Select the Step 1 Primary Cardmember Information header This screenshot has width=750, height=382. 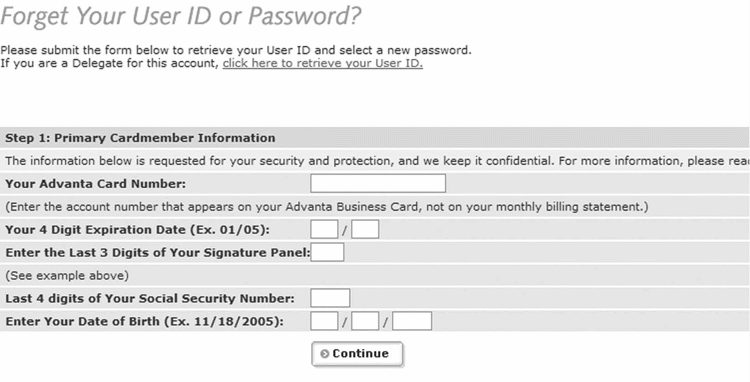click(x=140, y=138)
